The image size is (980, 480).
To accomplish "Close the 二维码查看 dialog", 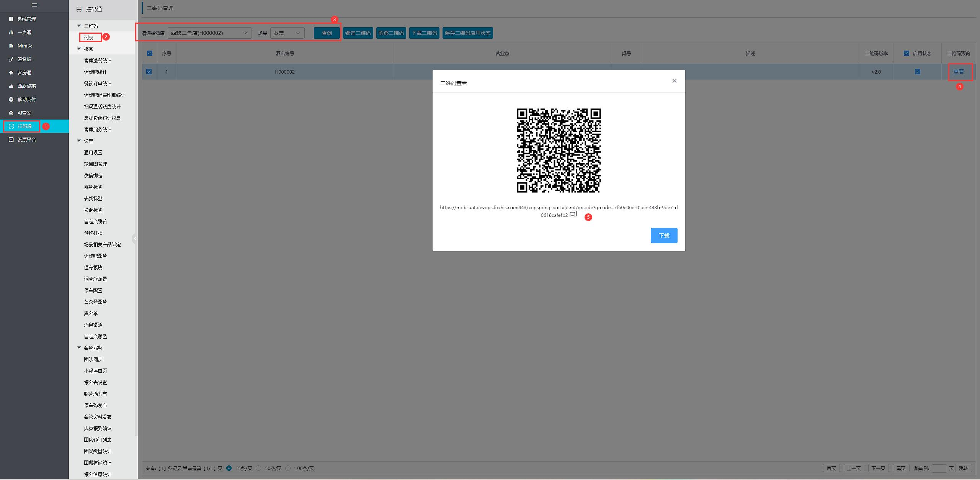I will click(x=675, y=81).
